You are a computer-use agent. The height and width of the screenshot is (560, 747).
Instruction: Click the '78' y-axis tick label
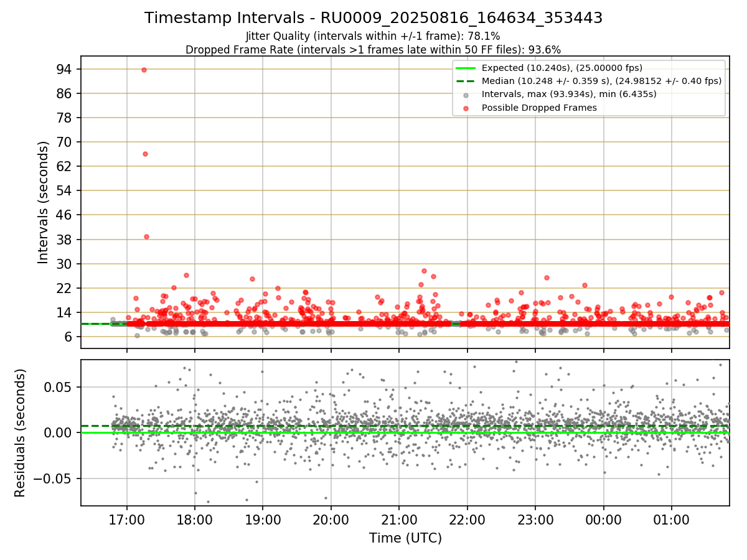(x=65, y=118)
